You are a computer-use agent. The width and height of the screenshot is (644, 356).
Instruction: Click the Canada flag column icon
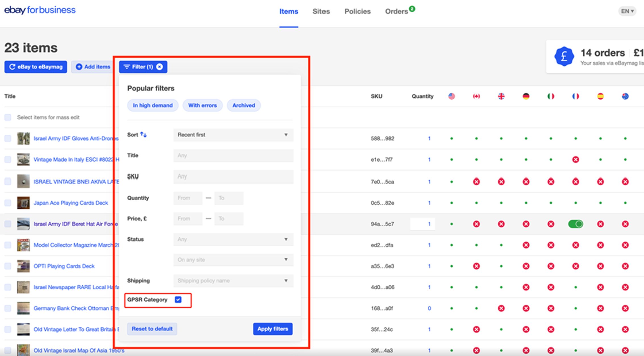(476, 96)
